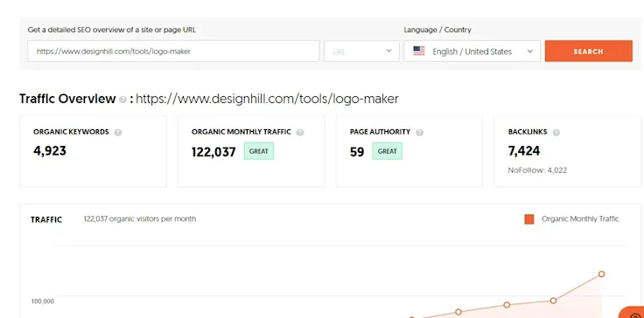Click help icon beside Backlinks

tap(556, 133)
